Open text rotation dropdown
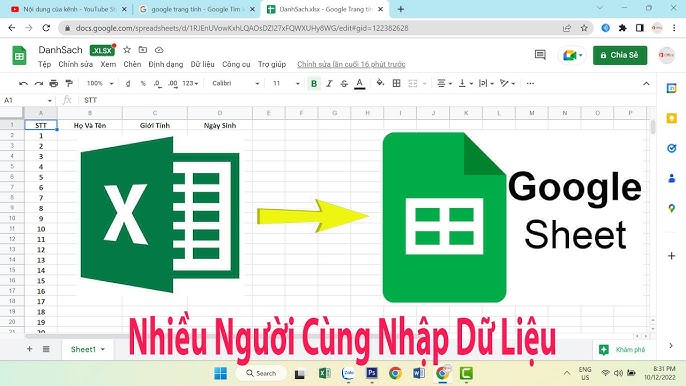The width and height of the screenshot is (686, 386). tap(508, 83)
